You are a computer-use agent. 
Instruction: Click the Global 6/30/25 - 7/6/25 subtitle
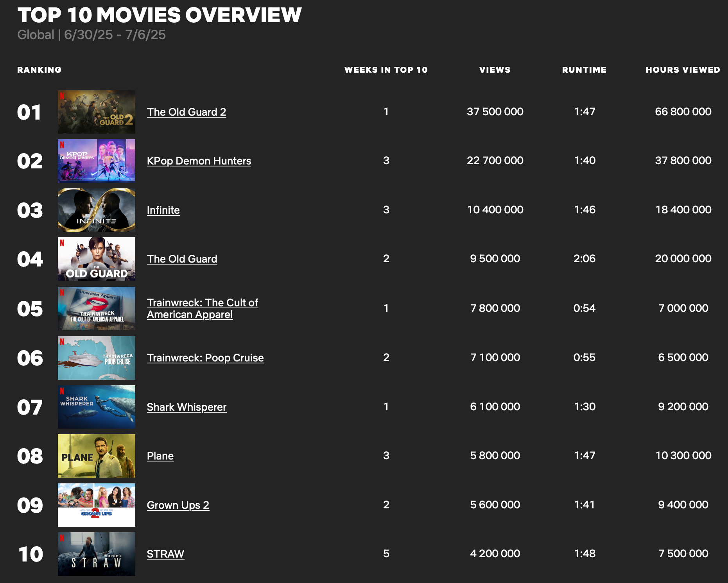[91, 35]
